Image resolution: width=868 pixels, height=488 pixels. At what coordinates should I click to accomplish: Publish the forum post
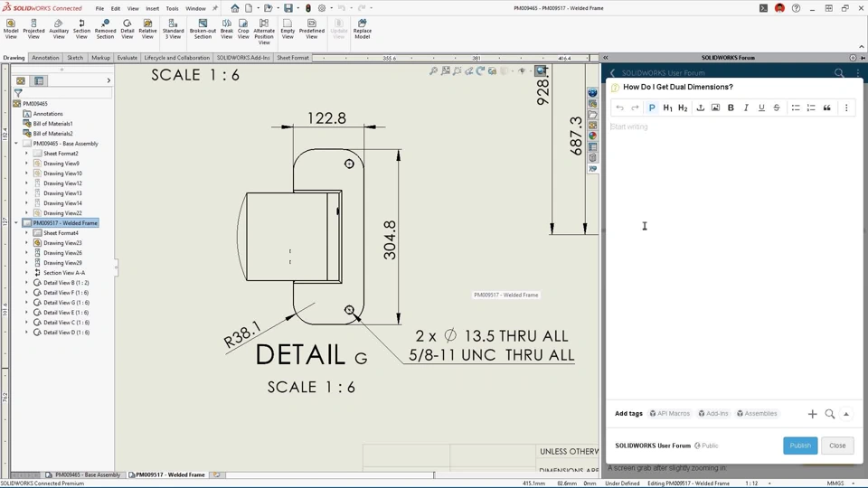click(x=799, y=446)
